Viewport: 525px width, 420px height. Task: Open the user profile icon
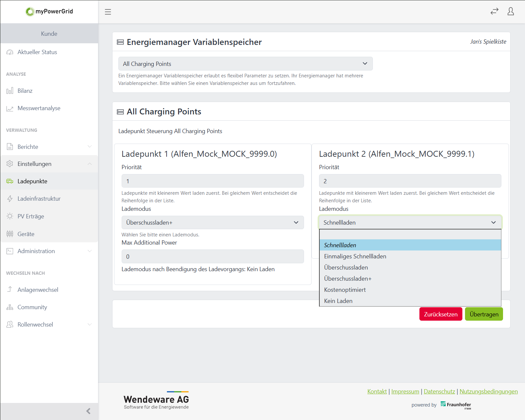click(511, 11)
